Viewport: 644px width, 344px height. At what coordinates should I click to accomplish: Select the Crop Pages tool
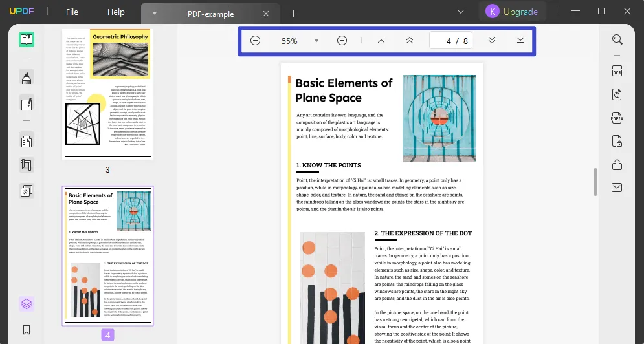tap(27, 165)
